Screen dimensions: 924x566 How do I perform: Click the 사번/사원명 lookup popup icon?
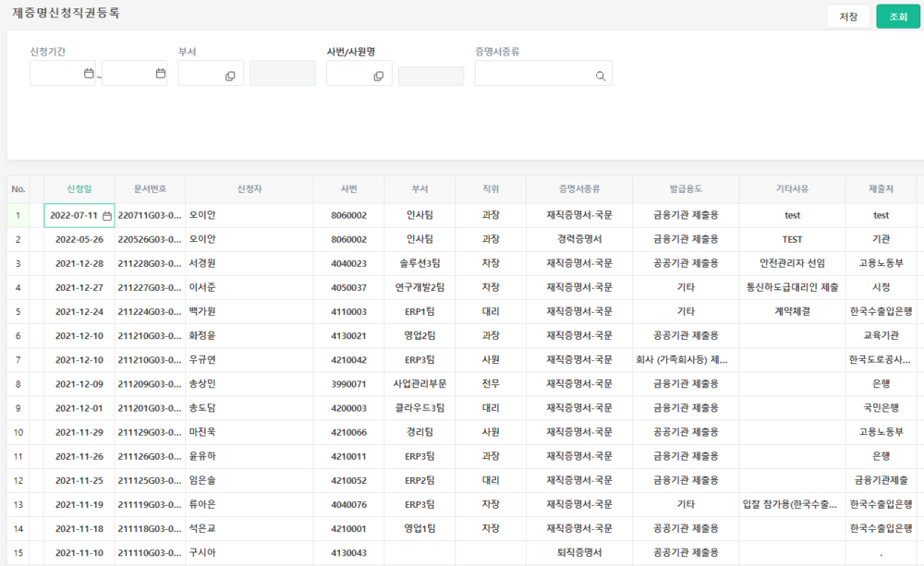[x=379, y=76]
